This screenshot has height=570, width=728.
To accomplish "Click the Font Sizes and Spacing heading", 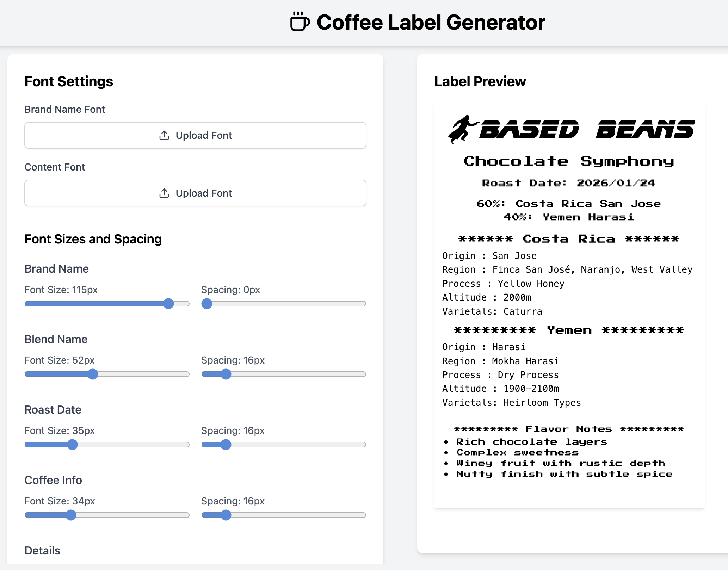I will pyautogui.click(x=93, y=239).
